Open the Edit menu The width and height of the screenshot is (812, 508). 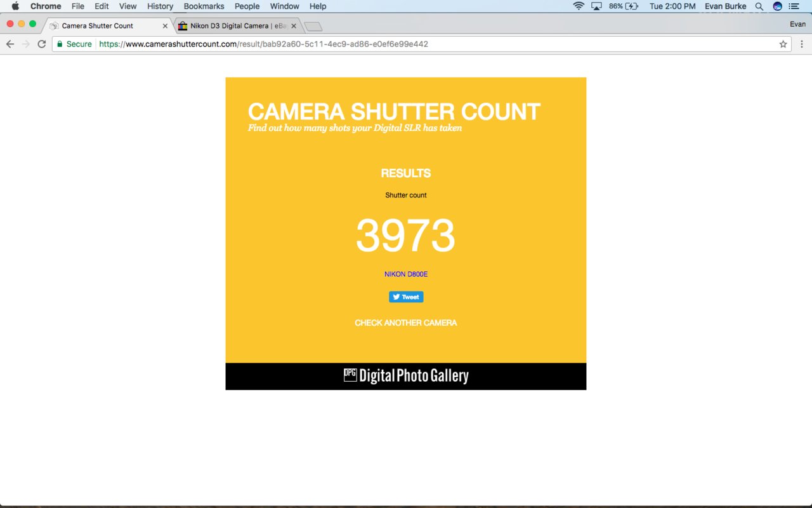tap(101, 6)
